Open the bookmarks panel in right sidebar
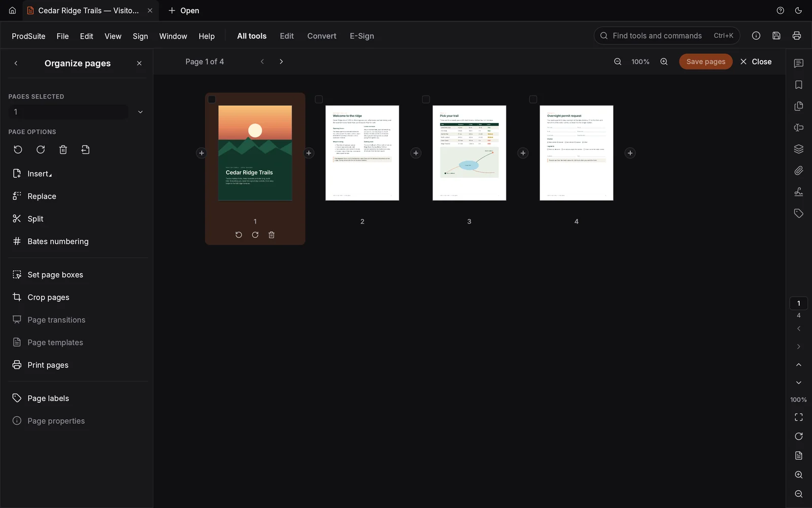 (799, 85)
